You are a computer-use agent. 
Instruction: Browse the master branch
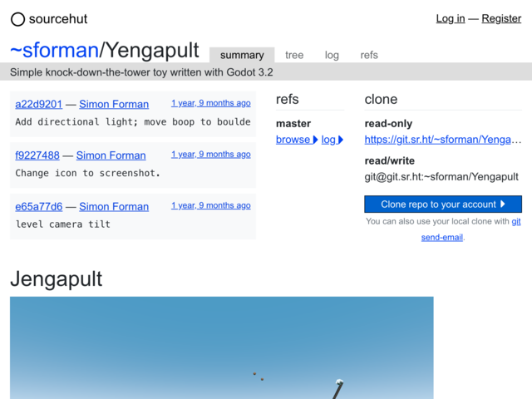pyautogui.click(x=296, y=140)
